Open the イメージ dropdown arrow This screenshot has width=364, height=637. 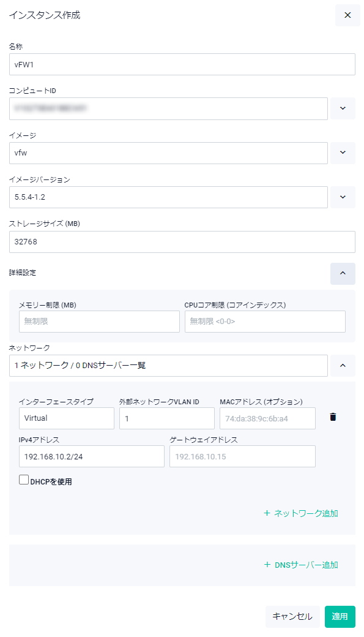click(x=343, y=153)
